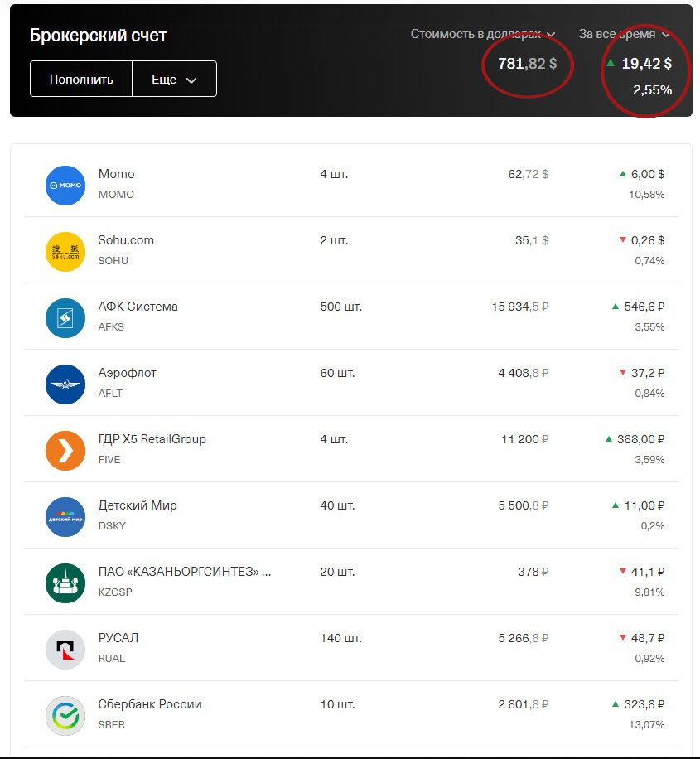Click the AFLT ticker text
700x759 pixels.
(110, 393)
